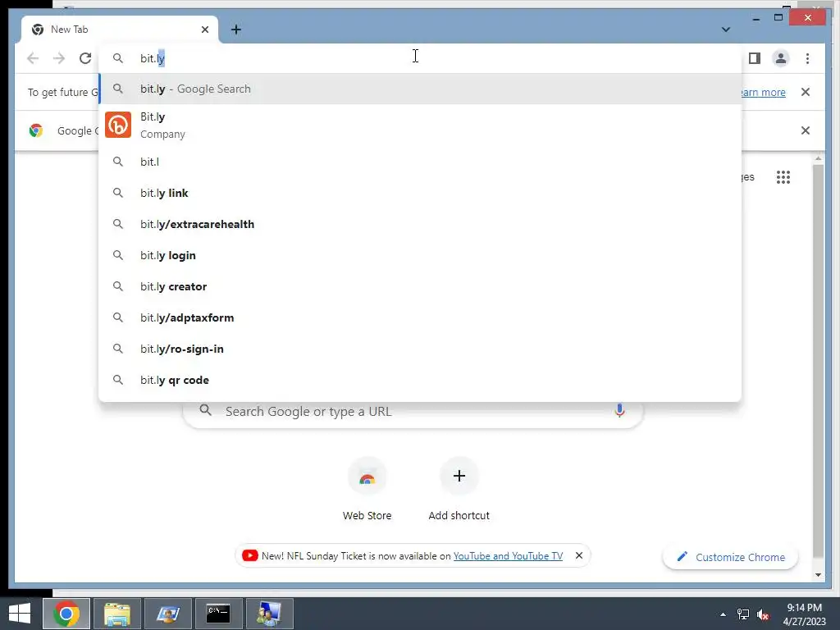Close the Google Chrome default browser bar
Viewport: 840px width, 630px height.
pyautogui.click(x=805, y=130)
